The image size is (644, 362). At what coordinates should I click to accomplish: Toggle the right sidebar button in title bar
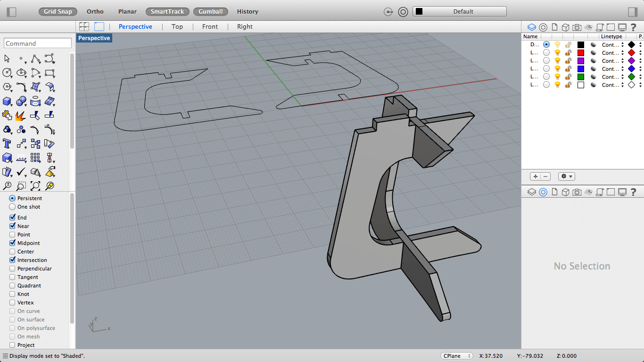click(x=633, y=12)
